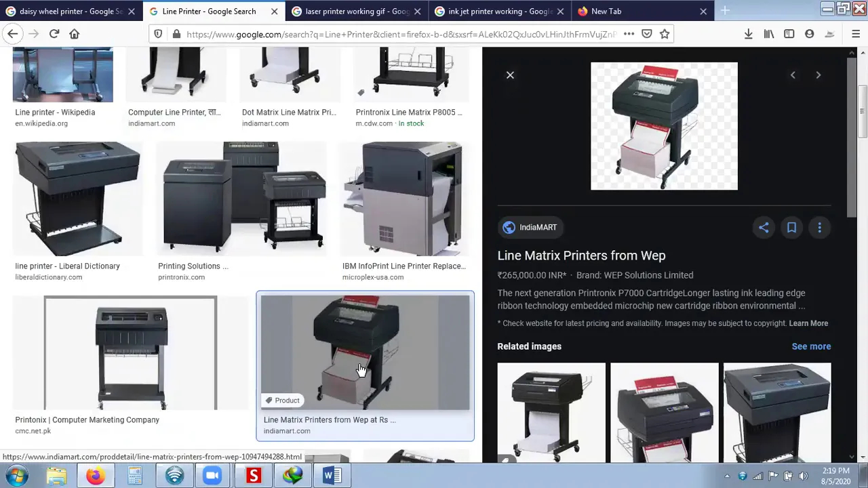Close the Line Printer search tab
868x488 pixels.
coord(274,12)
